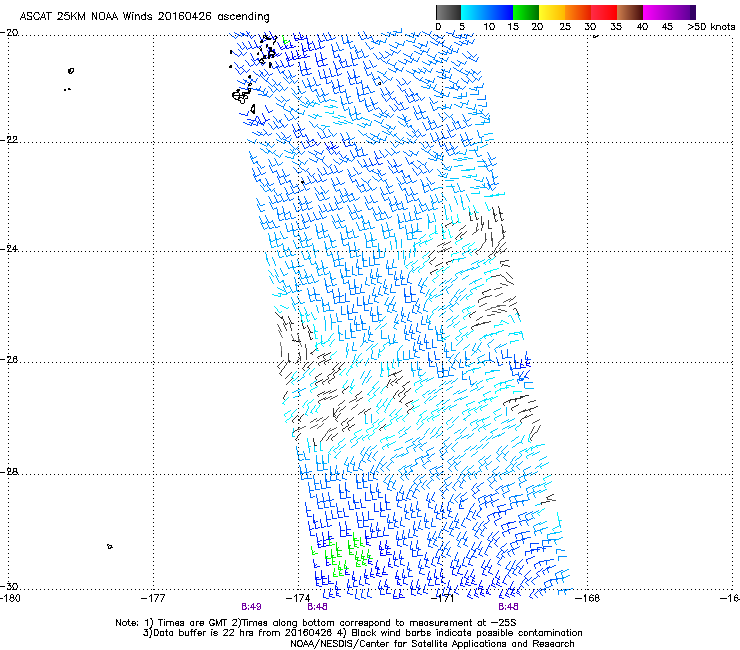
Task: Click the title 'ASCAT 25KM NOAA Winds 20160426 ascending'
Action: 144,17
